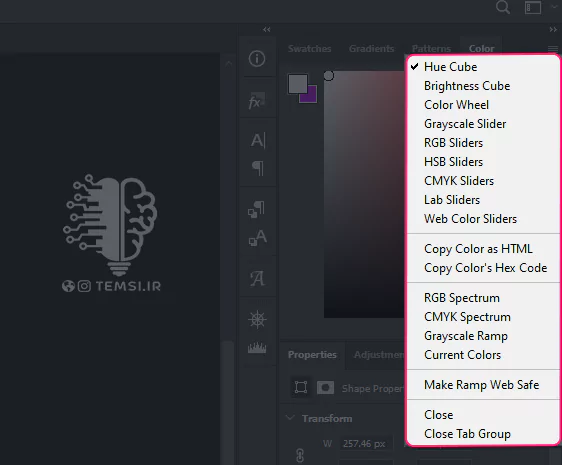
Task: Click the Color panel hamburger menu icon
Action: (x=553, y=48)
